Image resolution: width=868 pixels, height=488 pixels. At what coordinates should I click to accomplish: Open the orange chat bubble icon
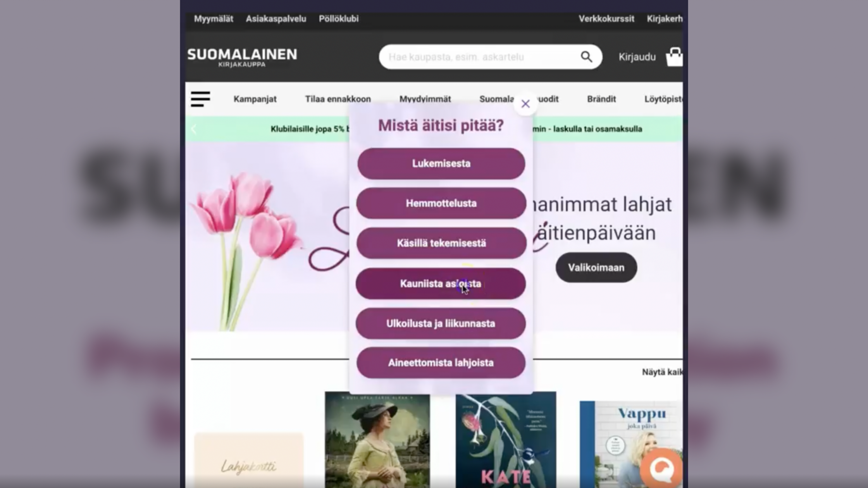(661, 469)
